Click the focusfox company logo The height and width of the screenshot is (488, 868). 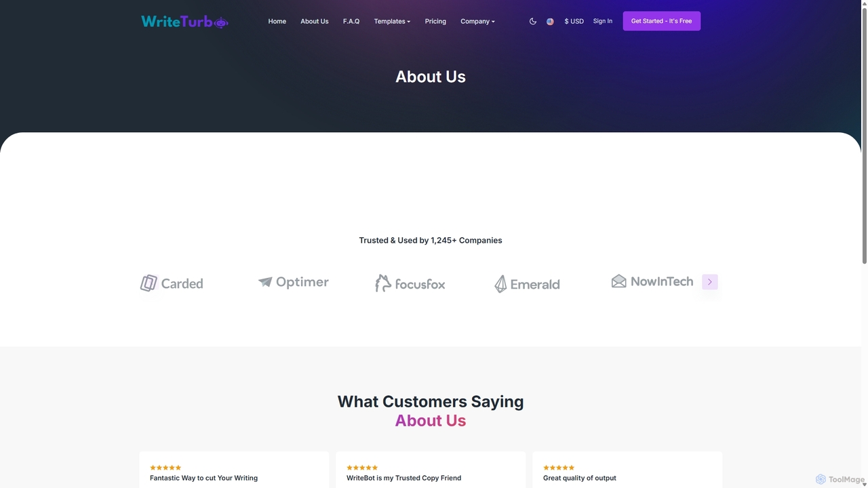click(x=410, y=283)
